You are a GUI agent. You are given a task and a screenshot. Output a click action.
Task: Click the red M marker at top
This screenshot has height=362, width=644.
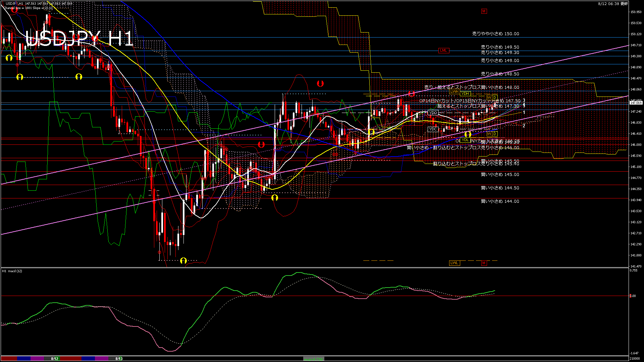coord(484,11)
